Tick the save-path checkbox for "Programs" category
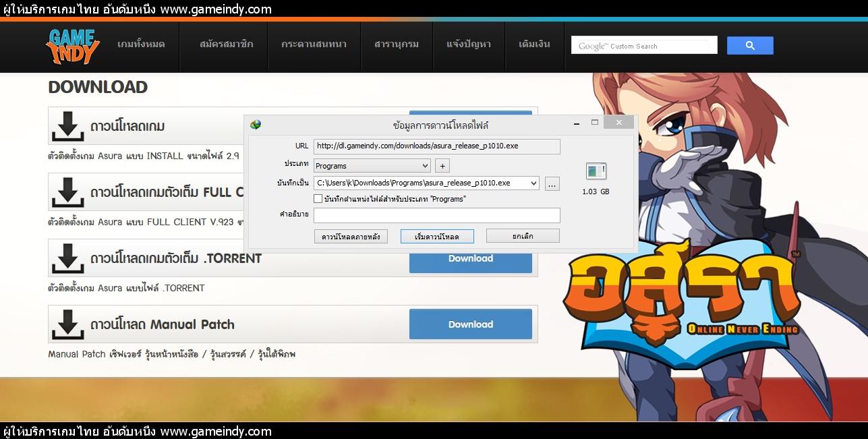 tap(318, 199)
